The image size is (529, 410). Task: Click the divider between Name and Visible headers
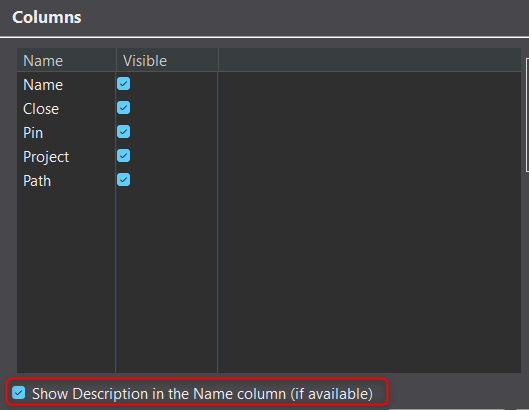[x=116, y=60]
